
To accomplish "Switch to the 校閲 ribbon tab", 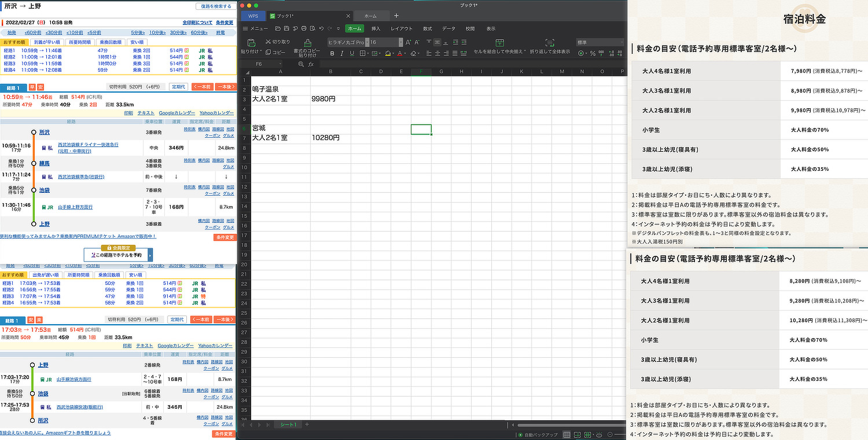I will [470, 28].
